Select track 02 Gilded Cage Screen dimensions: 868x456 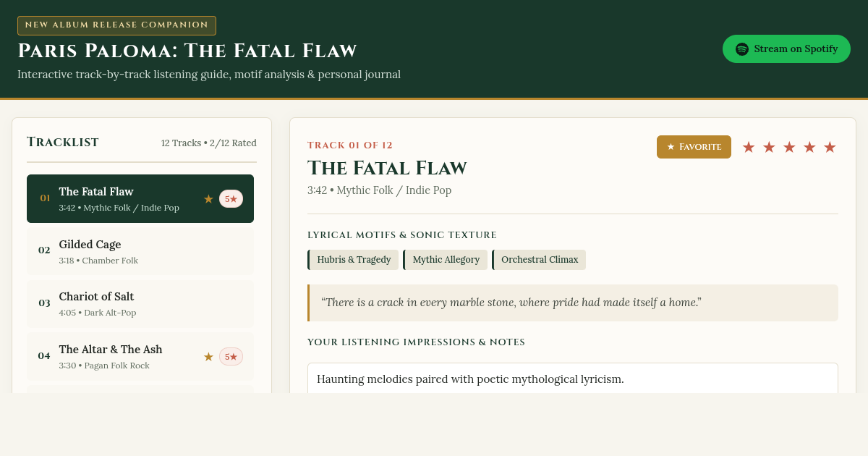tap(140, 251)
